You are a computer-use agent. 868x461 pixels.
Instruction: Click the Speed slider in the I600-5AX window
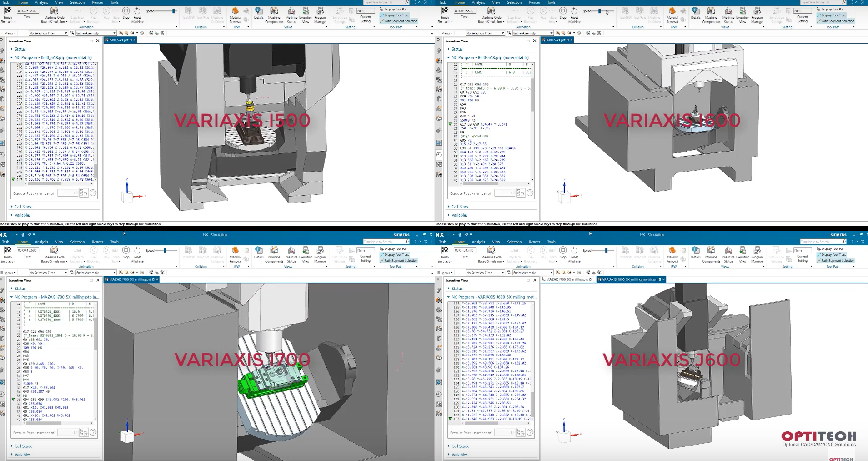[600, 11]
